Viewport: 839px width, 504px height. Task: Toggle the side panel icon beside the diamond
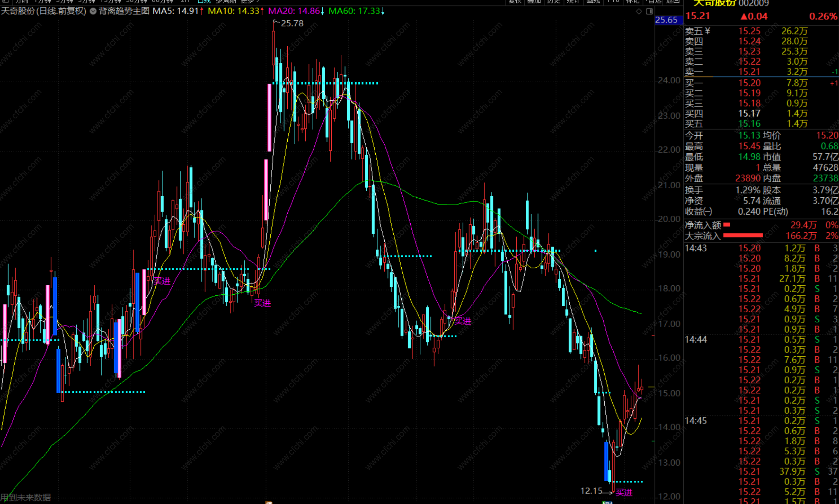click(x=649, y=11)
